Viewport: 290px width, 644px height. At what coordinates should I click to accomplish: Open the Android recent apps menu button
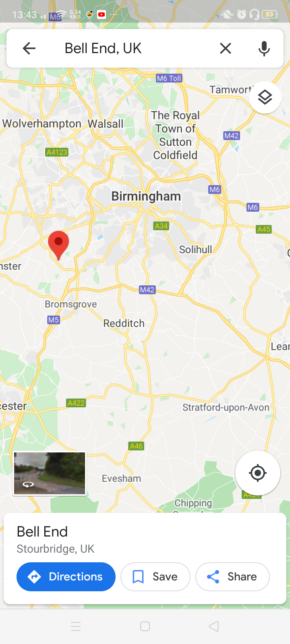76,626
